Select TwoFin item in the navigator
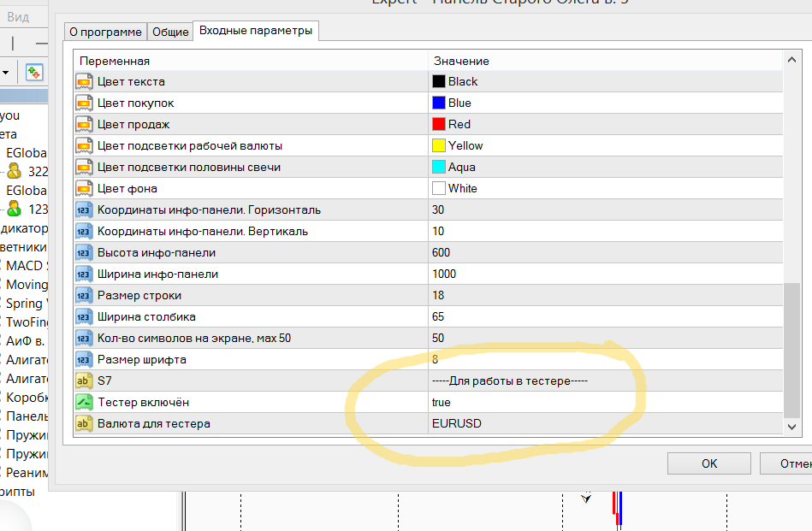 pyautogui.click(x=27, y=322)
